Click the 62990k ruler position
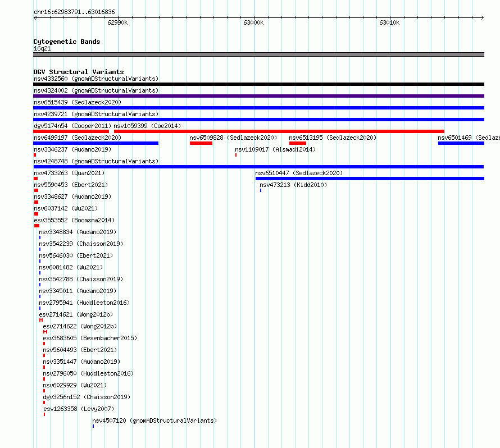 pos(117,22)
